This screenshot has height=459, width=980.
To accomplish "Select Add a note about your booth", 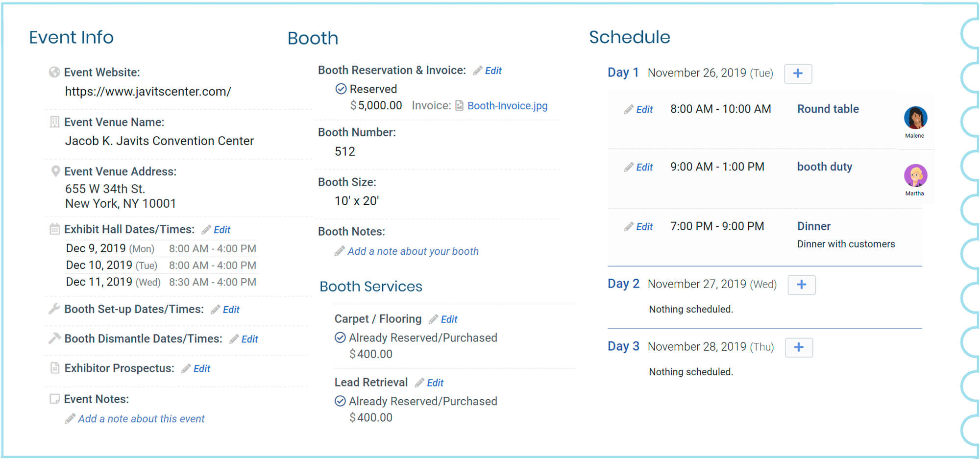I will 413,251.
